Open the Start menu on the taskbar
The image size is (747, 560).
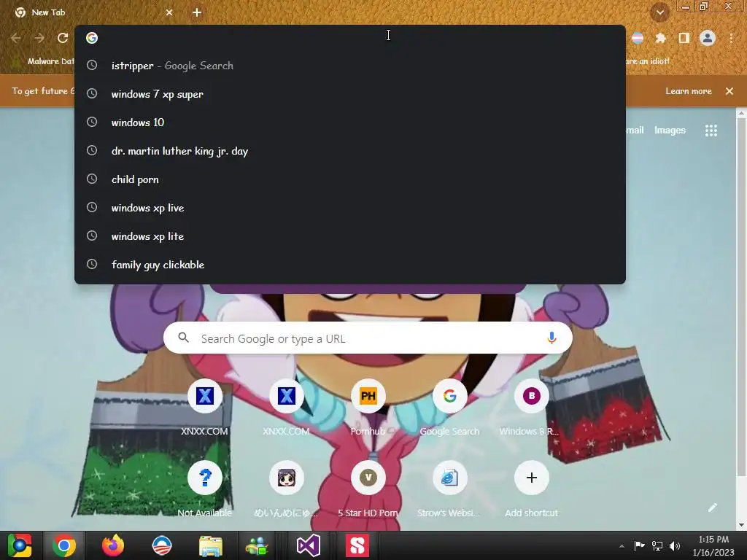click(x=20, y=545)
